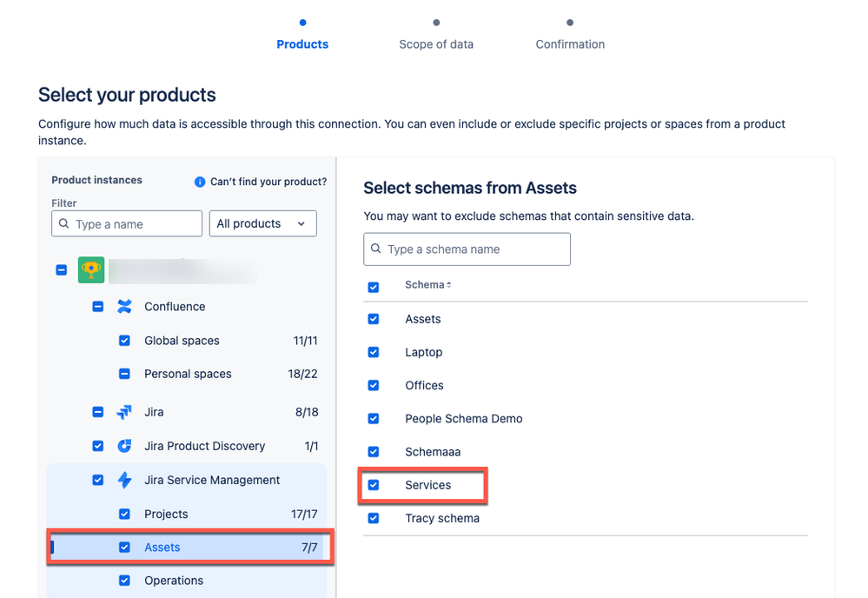Uncheck the Global spaces checkbox
Screen dimensions: 868x598
124,341
